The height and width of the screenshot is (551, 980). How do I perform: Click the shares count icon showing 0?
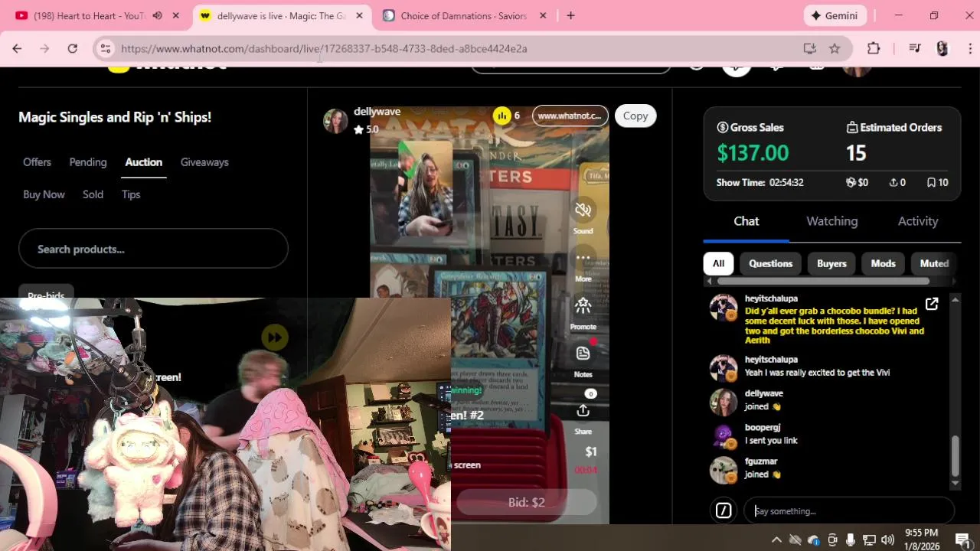[x=893, y=182]
